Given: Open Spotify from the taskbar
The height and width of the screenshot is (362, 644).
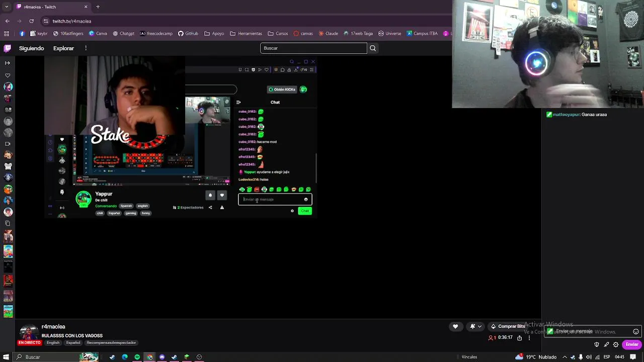Looking at the screenshot, I should coord(137,357).
